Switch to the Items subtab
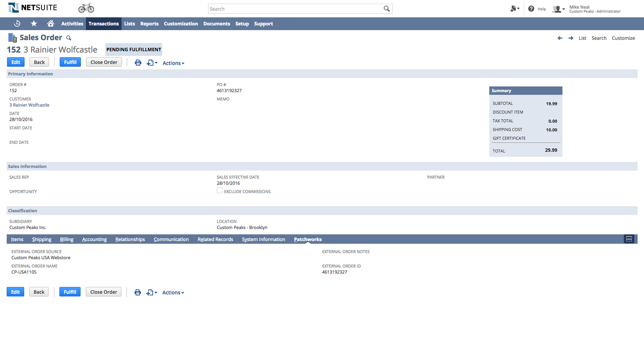 point(17,239)
